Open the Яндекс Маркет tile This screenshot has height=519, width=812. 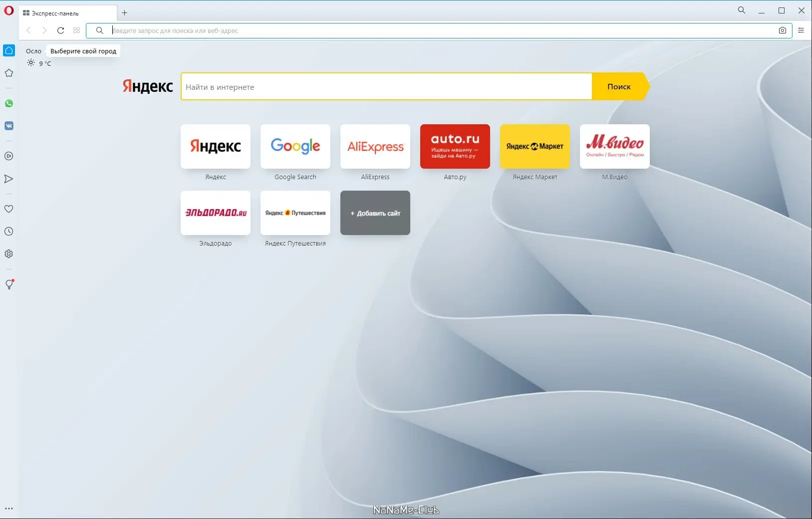tap(535, 146)
